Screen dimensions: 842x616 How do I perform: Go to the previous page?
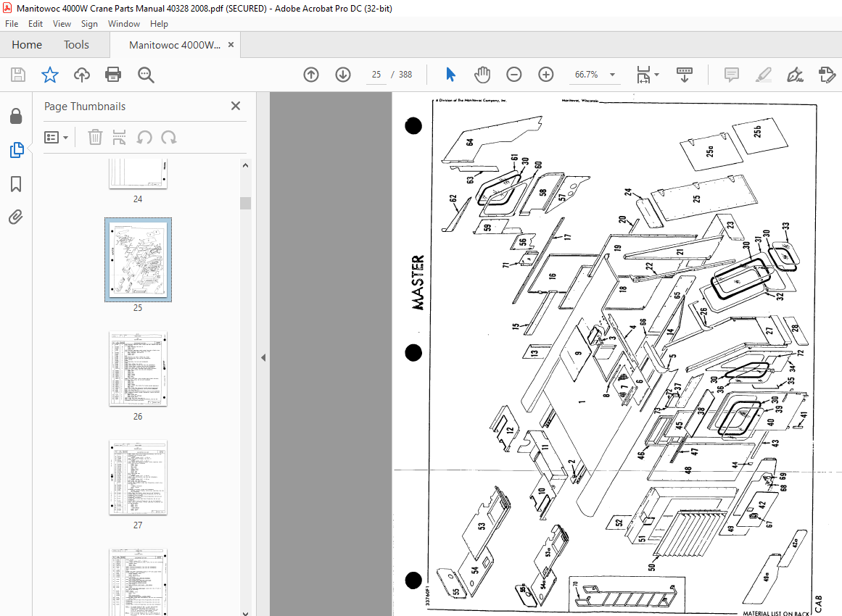pos(311,75)
